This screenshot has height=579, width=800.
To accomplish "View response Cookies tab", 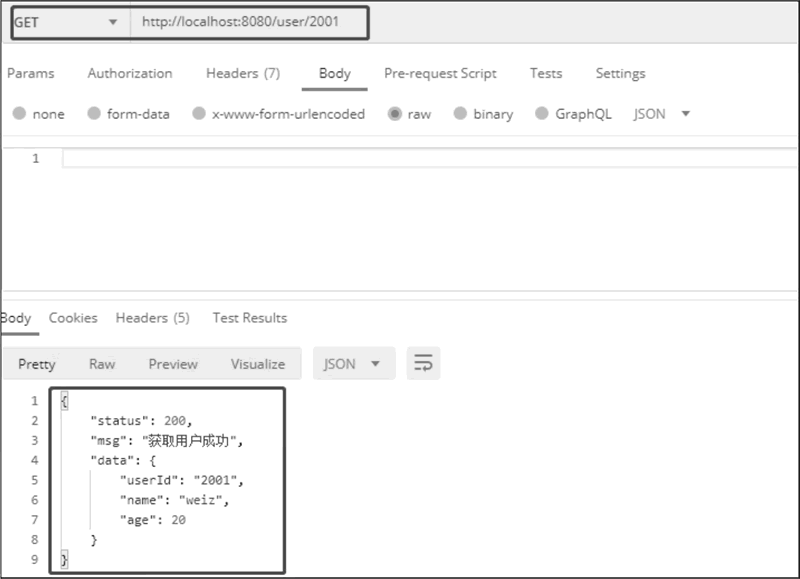I will [73, 318].
